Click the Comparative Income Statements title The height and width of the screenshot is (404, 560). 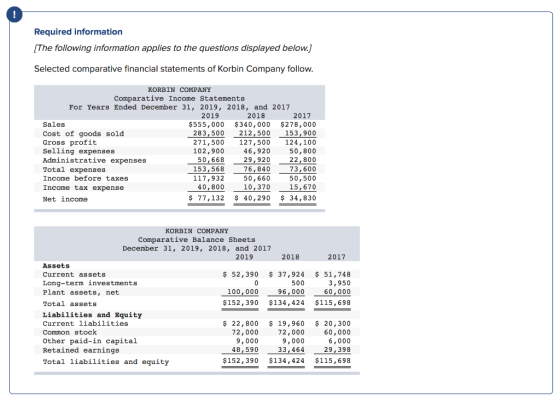tap(179, 98)
